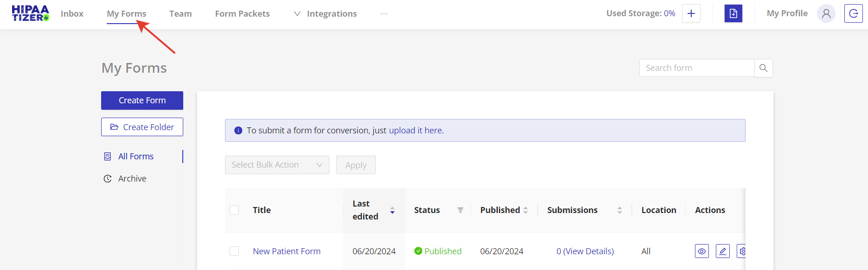
Task: Click the HIPAAtizer logo
Action: [x=30, y=13]
